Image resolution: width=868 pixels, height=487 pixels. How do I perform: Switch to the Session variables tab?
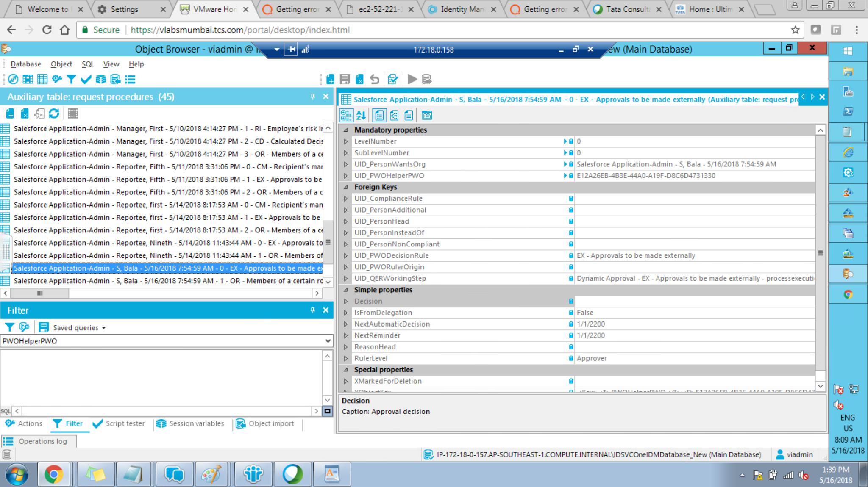pos(190,423)
